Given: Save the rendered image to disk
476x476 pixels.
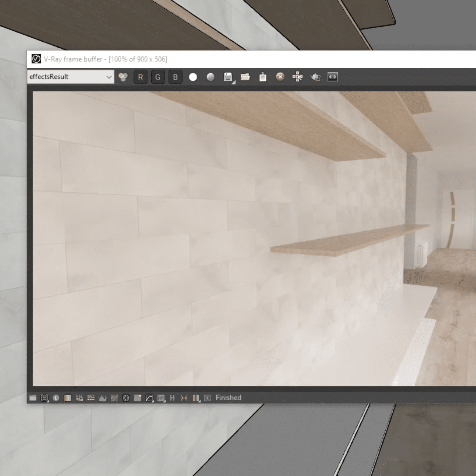Looking at the screenshot, I should [228, 77].
